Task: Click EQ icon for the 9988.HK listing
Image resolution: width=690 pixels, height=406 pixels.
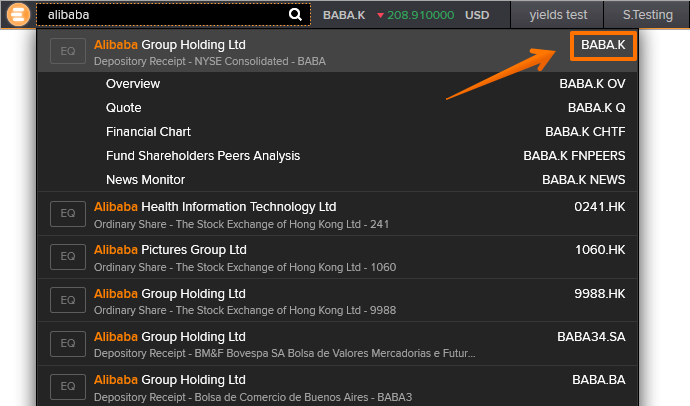Action: [x=68, y=301]
